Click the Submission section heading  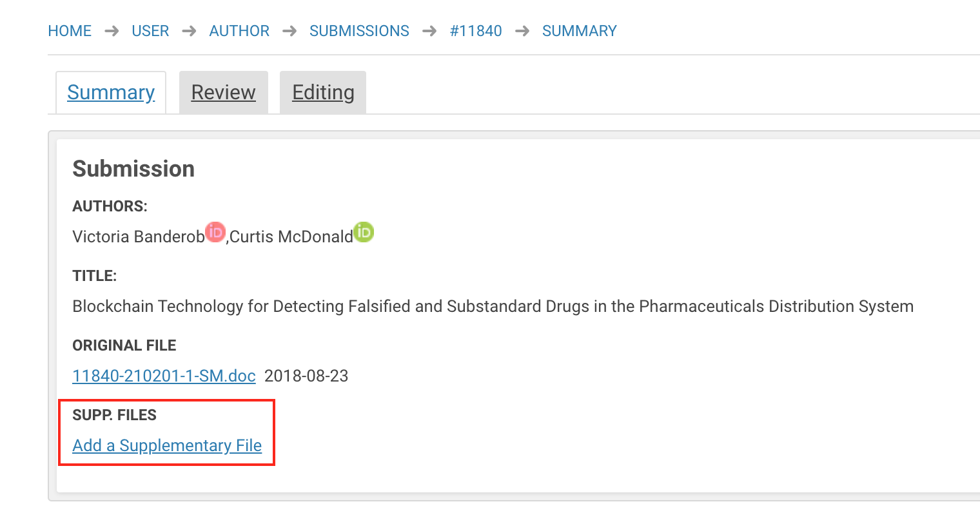click(133, 169)
